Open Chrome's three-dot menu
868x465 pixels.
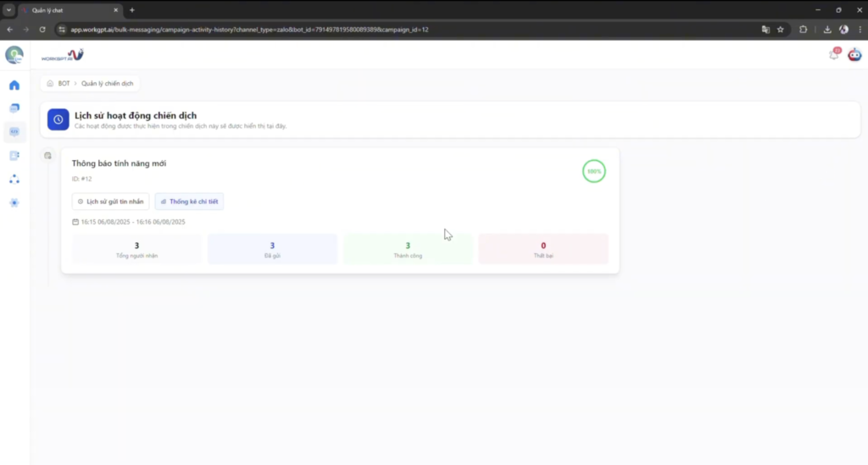pyautogui.click(x=858, y=29)
